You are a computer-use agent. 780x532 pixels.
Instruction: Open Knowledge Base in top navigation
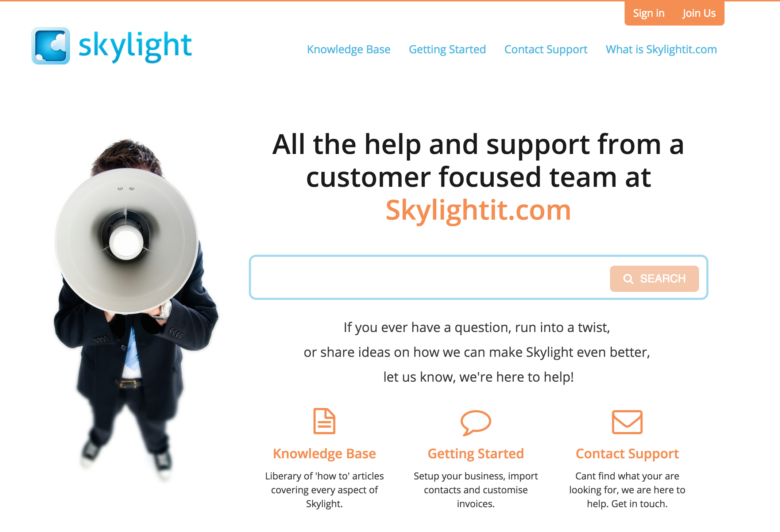coord(348,49)
